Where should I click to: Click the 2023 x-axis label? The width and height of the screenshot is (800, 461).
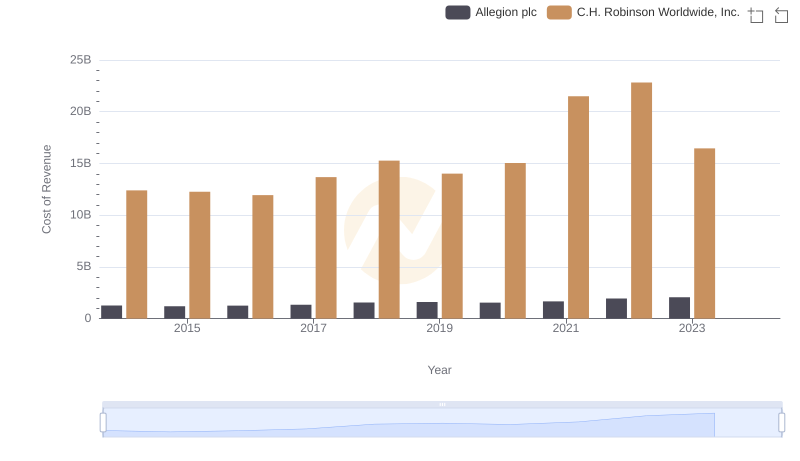[x=692, y=328]
